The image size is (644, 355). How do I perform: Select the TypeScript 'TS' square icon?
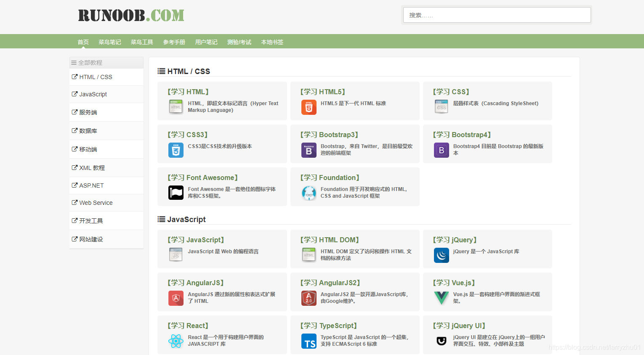(309, 341)
